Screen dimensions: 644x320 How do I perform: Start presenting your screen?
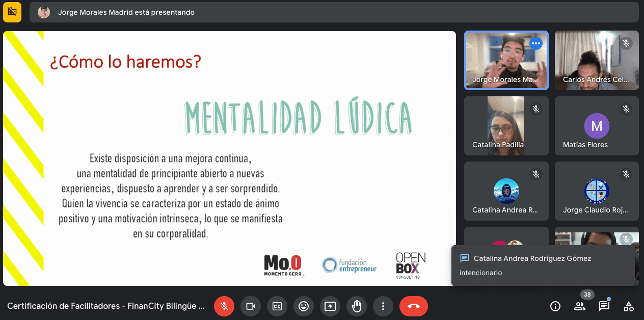(330, 306)
